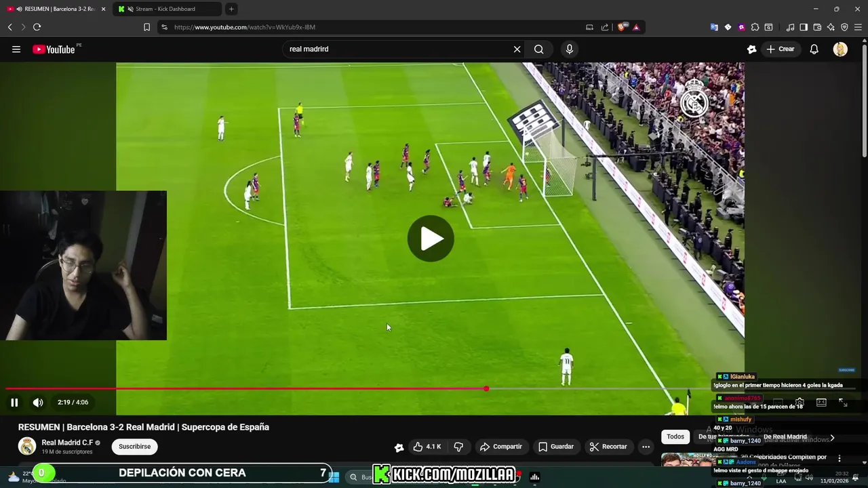Select the Todos filter chip
The height and width of the screenshot is (488, 868).
pyautogui.click(x=675, y=437)
